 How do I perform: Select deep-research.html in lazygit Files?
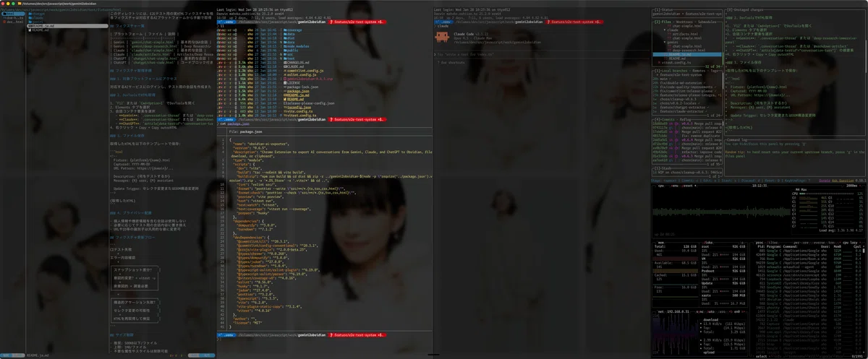point(689,50)
